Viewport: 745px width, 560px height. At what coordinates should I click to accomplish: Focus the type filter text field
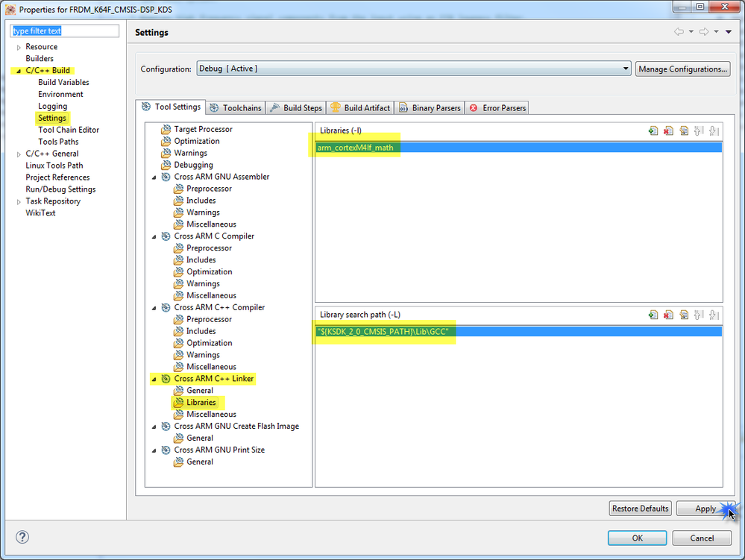pyautogui.click(x=65, y=31)
